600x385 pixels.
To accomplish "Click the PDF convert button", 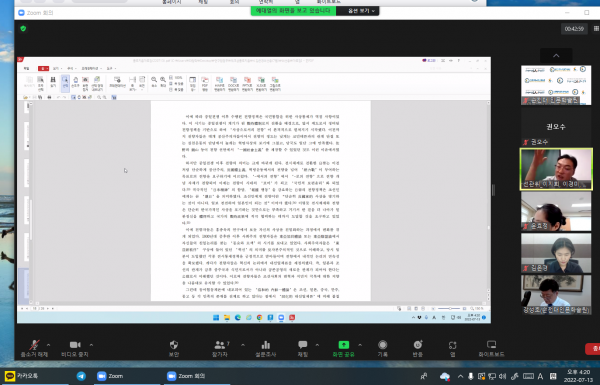I will coord(205,83).
